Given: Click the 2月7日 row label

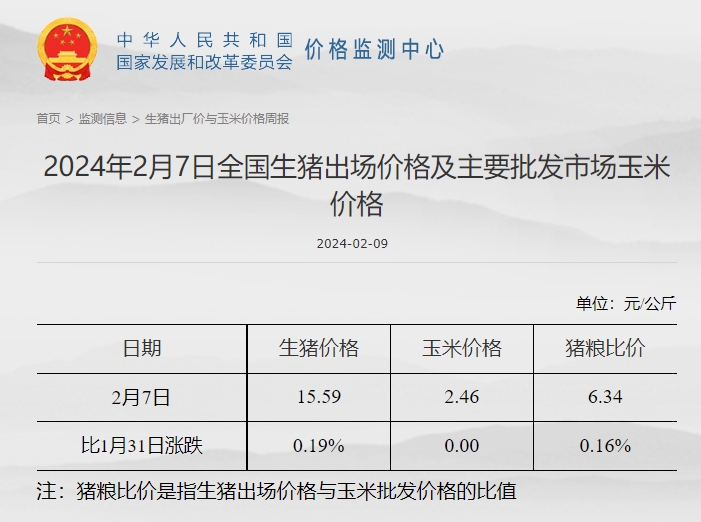Looking at the screenshot, I should 141,397.
